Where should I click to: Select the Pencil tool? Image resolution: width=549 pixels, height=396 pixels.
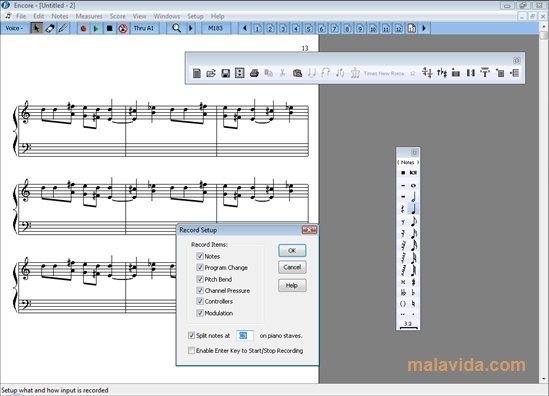coord(63,28)
